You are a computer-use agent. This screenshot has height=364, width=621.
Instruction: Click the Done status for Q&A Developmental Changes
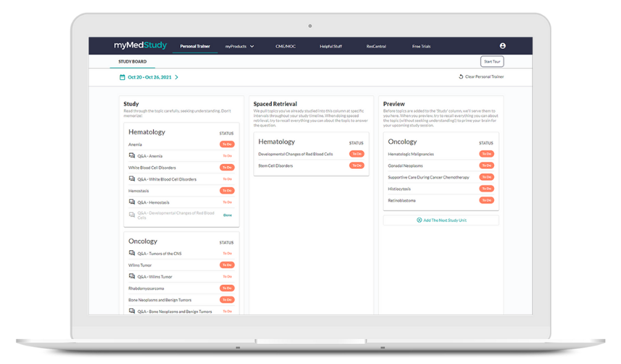[227, 215]
